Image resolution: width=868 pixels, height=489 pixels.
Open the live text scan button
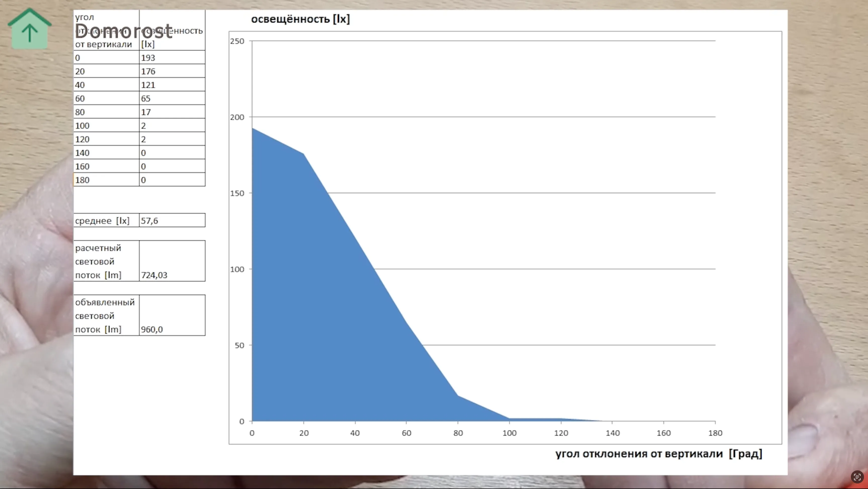pos(857,477)
